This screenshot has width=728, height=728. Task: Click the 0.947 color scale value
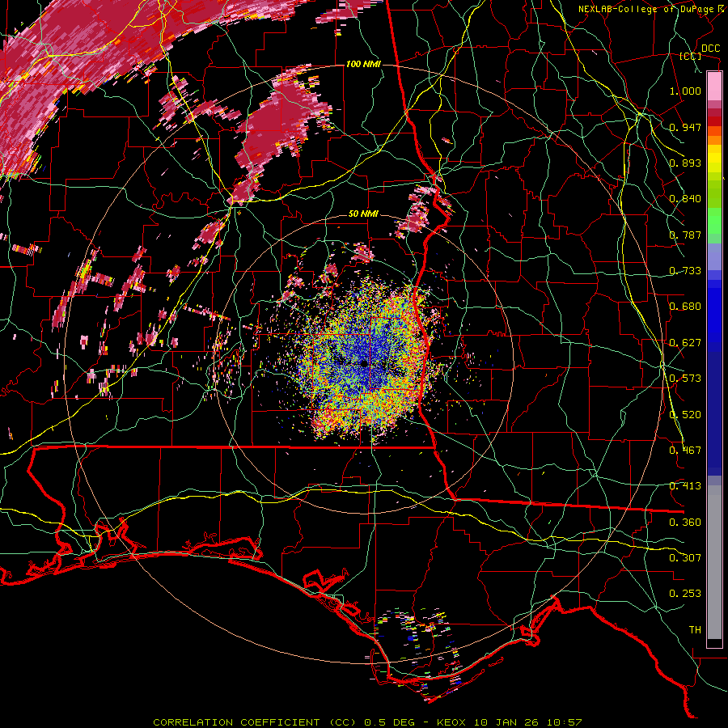click(685, 127)
